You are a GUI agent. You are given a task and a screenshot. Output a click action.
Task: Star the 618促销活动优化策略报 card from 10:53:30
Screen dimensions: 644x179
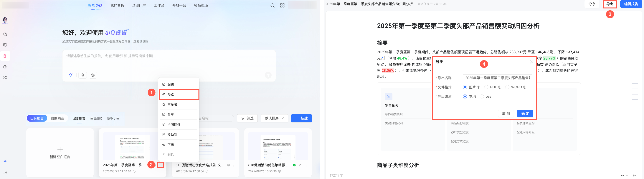(x=300, y=165)
